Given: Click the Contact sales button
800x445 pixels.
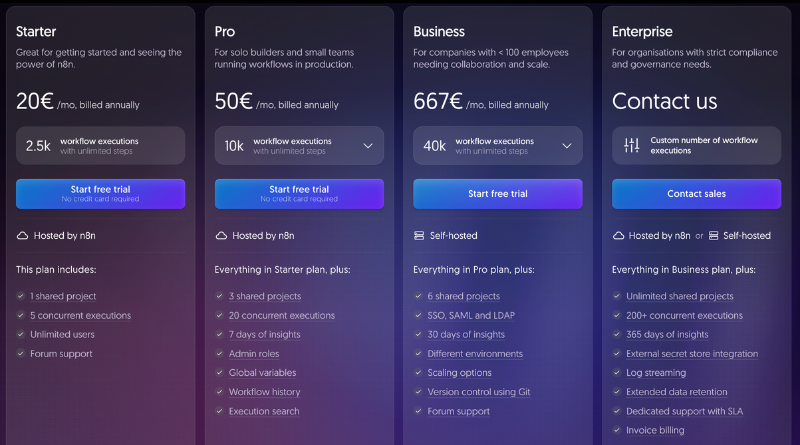Looking at the screenshot, I should (x=696, y=193).
